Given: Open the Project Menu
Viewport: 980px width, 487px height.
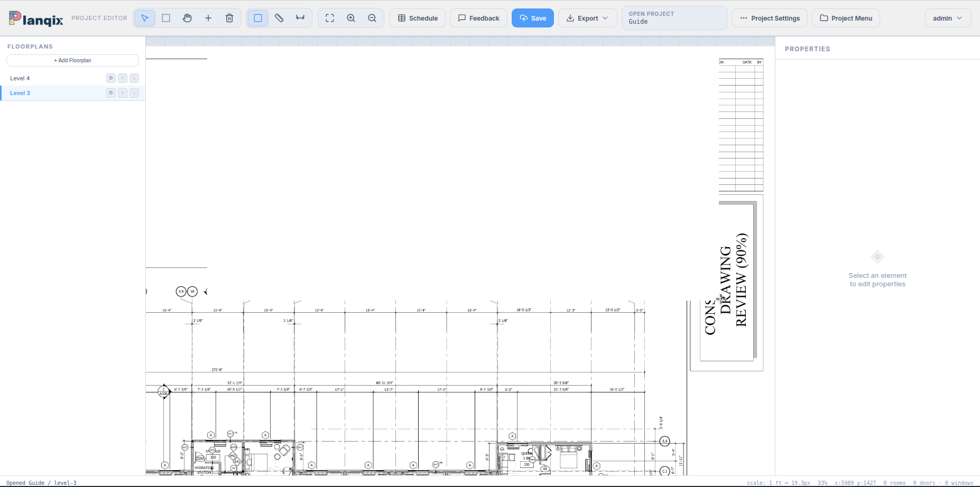Looking at the screenshot, I should [846, 18].
